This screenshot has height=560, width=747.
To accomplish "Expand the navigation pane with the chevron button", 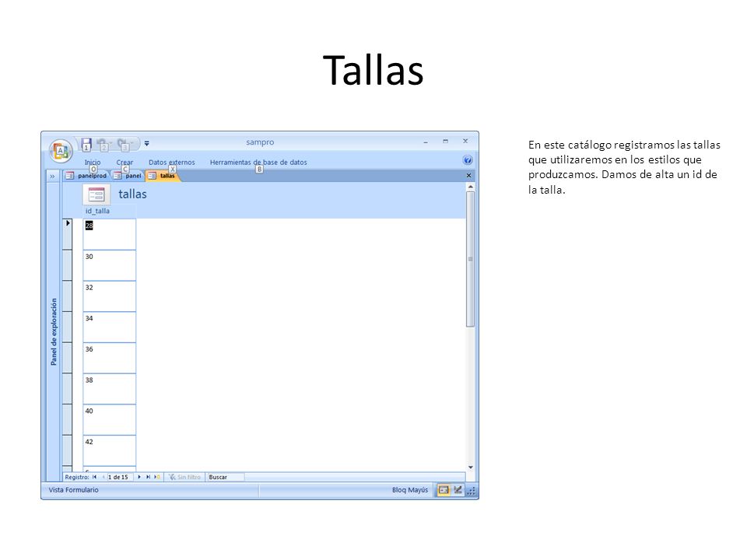I will [x=52, y=177].
